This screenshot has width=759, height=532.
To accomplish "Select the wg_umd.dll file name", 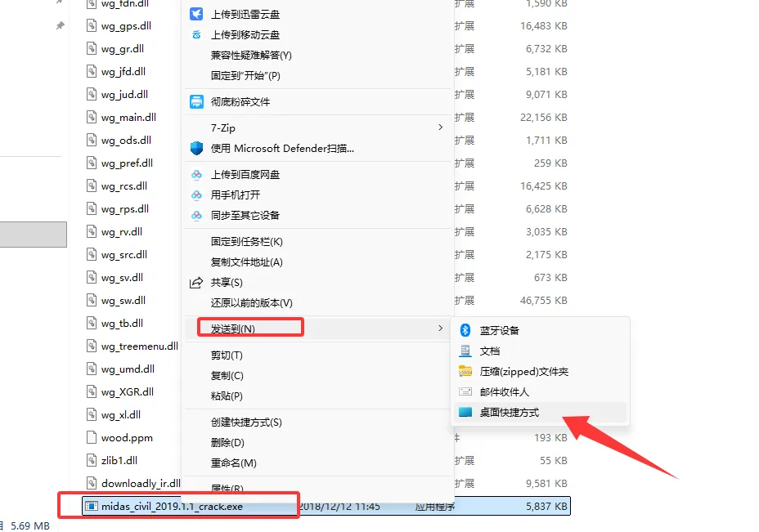I will pyautogui.click(x=128, y=369).
